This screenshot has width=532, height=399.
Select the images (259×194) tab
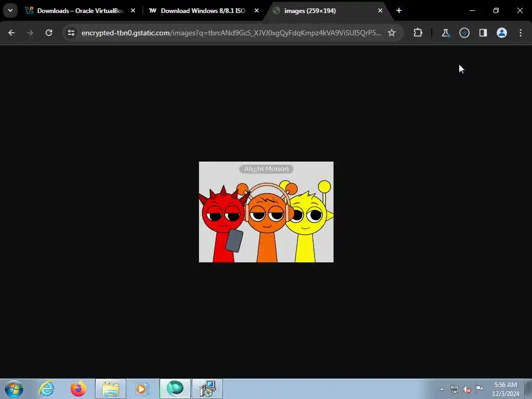tap(328, 11)
